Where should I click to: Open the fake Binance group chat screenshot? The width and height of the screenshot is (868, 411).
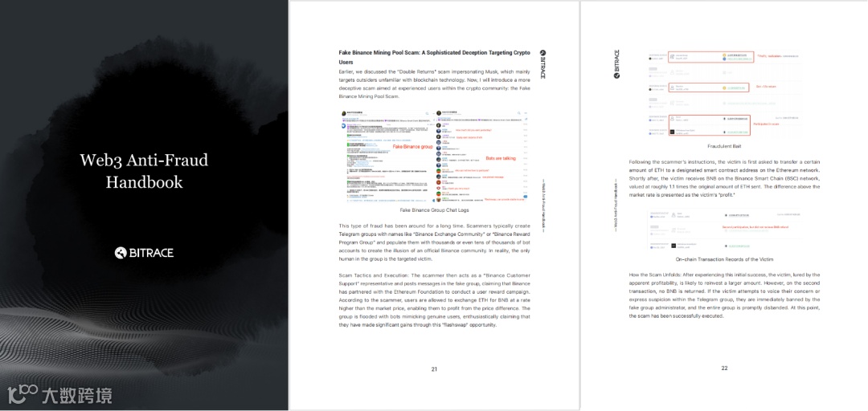pos(433,156)
